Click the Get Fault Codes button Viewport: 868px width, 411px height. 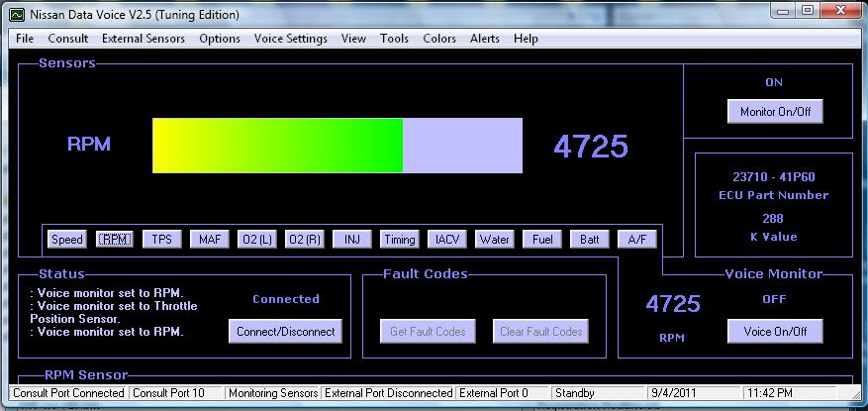pyautogui.click(x=428, y=331)
